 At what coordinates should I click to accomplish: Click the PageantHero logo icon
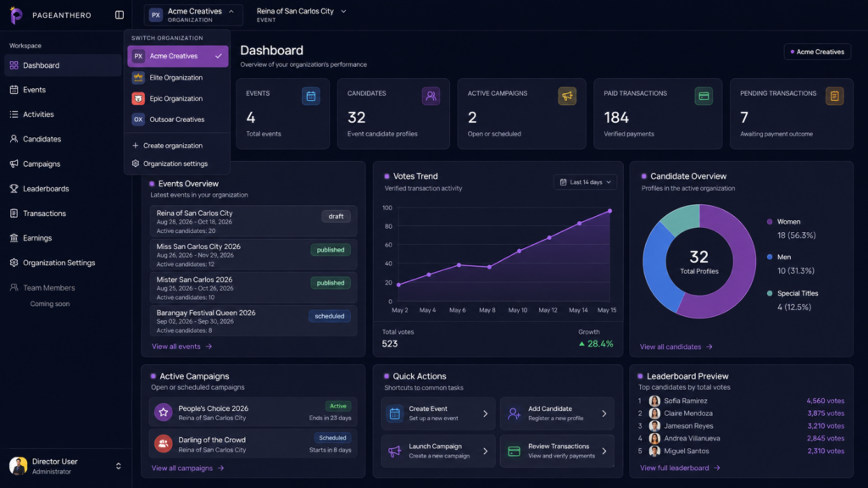(x=16, y=15)
